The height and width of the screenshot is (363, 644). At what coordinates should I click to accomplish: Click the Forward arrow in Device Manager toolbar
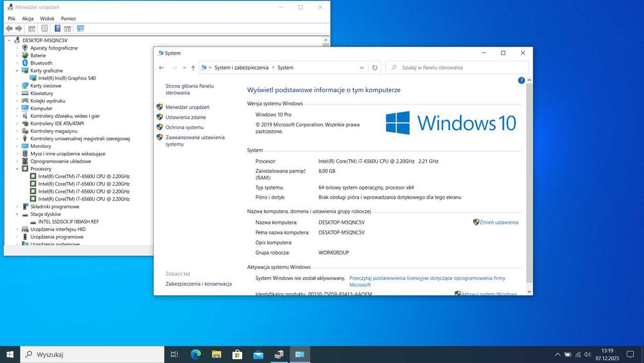pos(19,28)
